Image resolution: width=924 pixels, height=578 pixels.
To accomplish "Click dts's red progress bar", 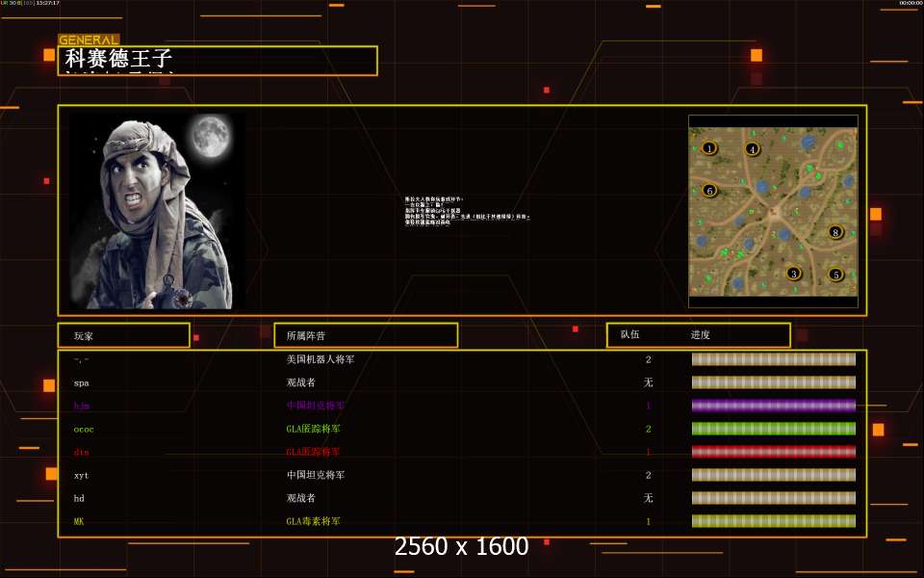I will [x=774, y=452].
